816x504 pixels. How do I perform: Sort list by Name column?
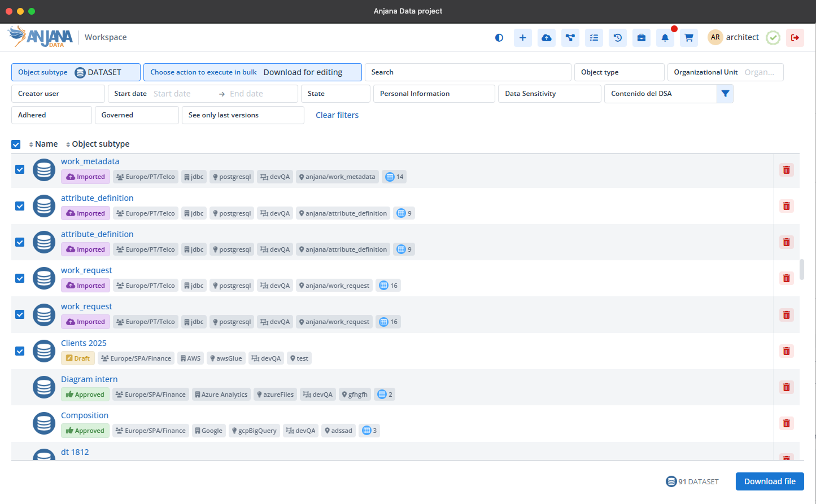[43, 144]
